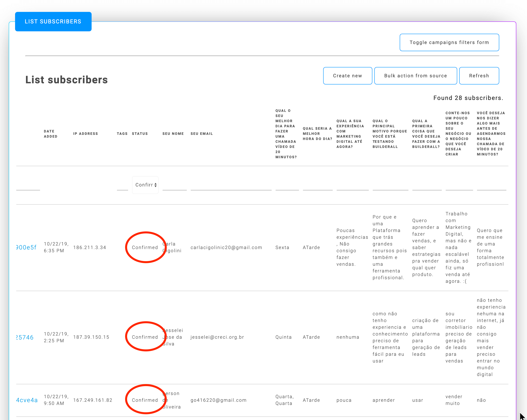This screenshot has height=420, width=527.
Task: Open the List Subscribers tab
Action: click(53, 21)
